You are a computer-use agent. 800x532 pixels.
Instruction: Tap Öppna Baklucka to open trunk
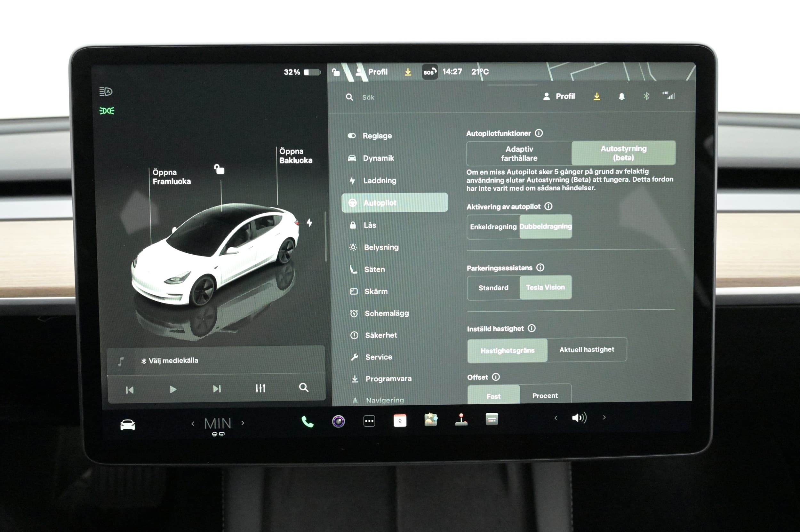(296, 156)
